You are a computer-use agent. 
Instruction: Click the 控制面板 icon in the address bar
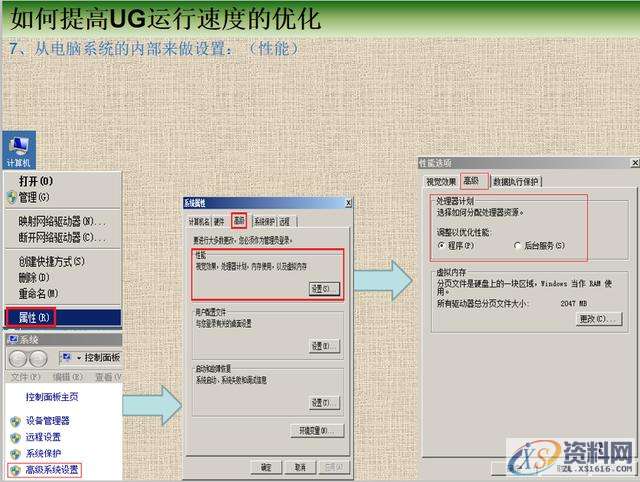[x=65, y=358]
